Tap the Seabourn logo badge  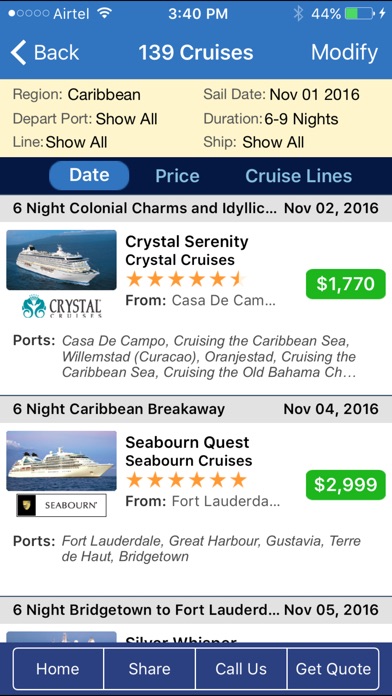pyautogui.click(x=61, y=505)
